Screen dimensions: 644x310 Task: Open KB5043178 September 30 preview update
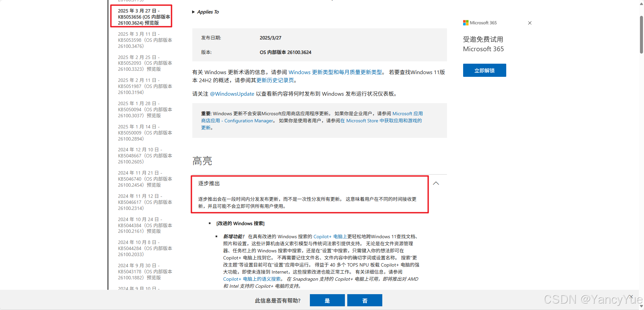pyautogui.click(x=145, y=272)
